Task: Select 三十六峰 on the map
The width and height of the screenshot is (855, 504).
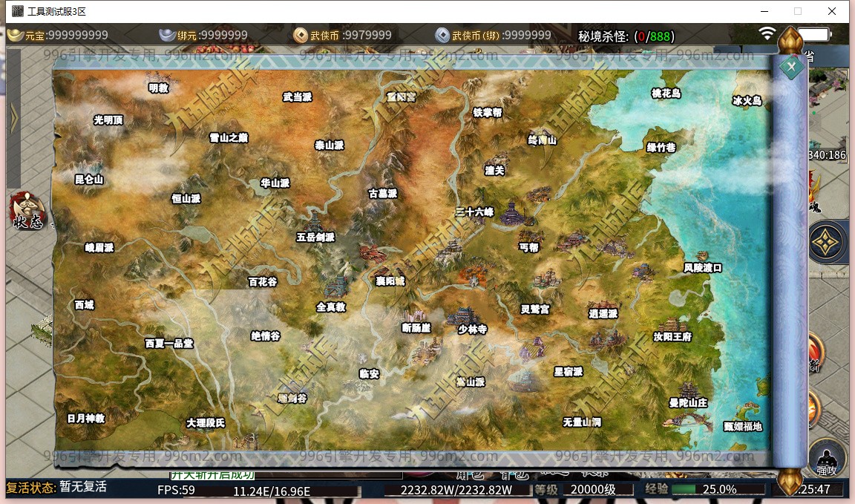Action: pyautogui.click(x=475, y=212)
